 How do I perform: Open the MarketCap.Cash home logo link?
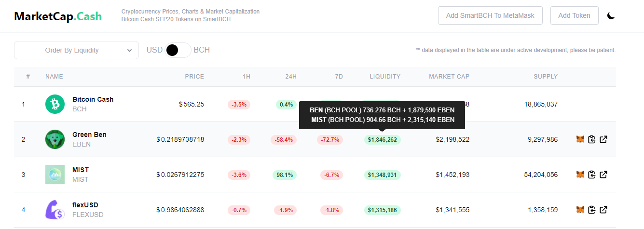(x=58, y=16)
